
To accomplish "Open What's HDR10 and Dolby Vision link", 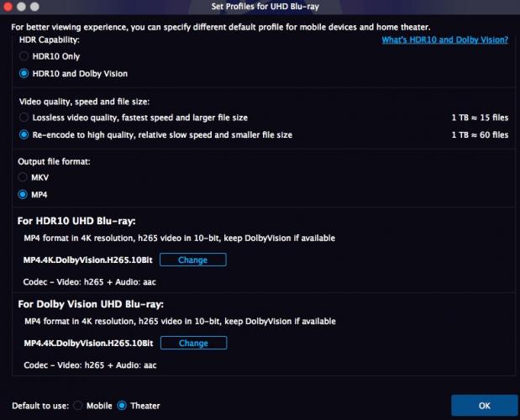I will [x=444, y=39].
